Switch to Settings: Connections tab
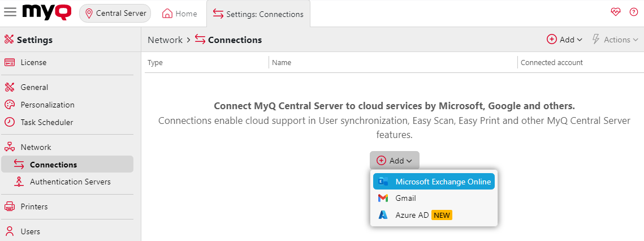This screenshot has width=644, height=241. (258, 14)
